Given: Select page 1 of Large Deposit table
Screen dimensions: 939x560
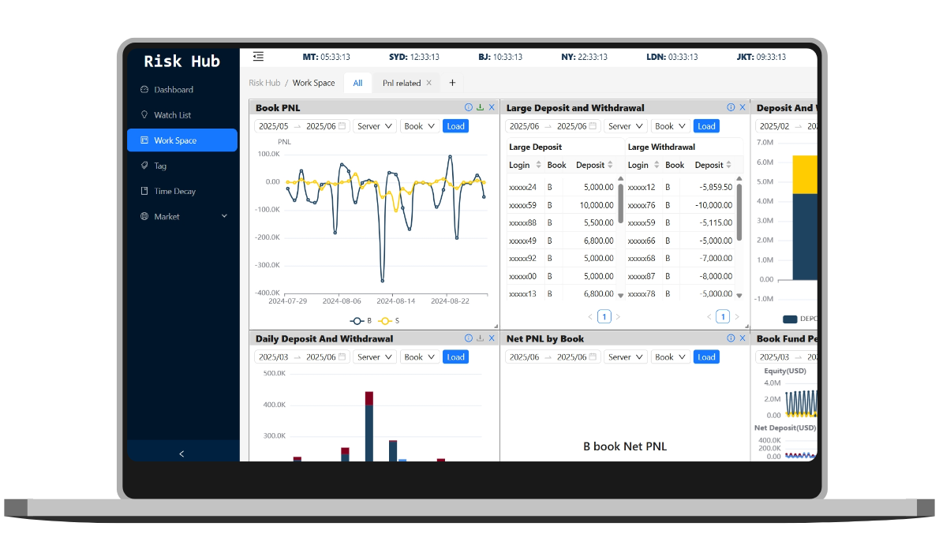Looking at the screenshot, I should 604,316.
